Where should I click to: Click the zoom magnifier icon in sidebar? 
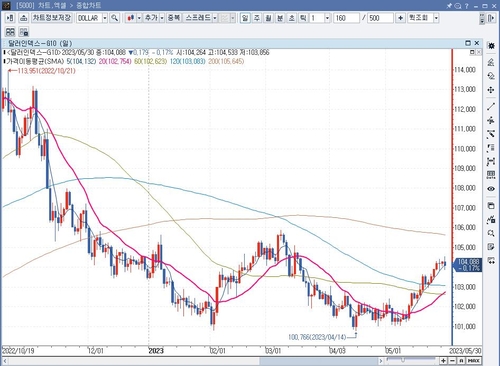(x=491, y=233)
